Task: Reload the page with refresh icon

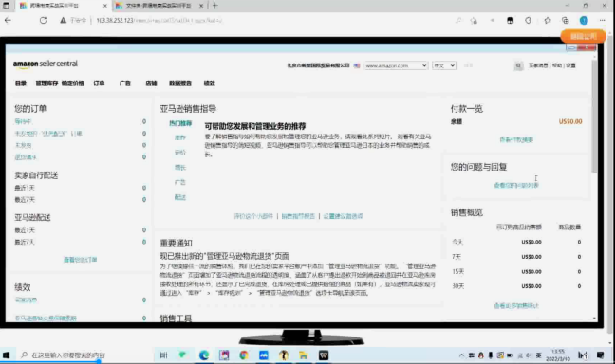Action: coord(43,20)
